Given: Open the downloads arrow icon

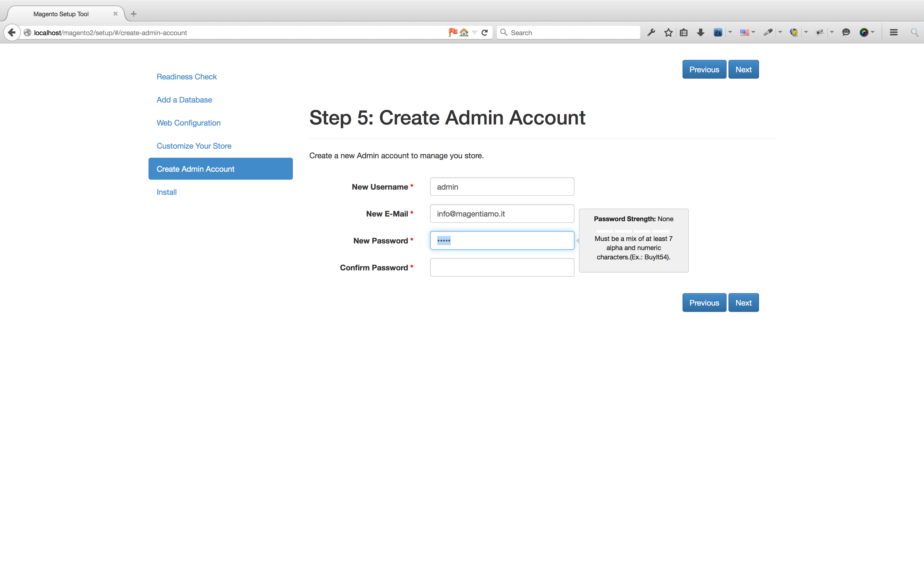Looking at the screenshot, I should click(700, 32).
